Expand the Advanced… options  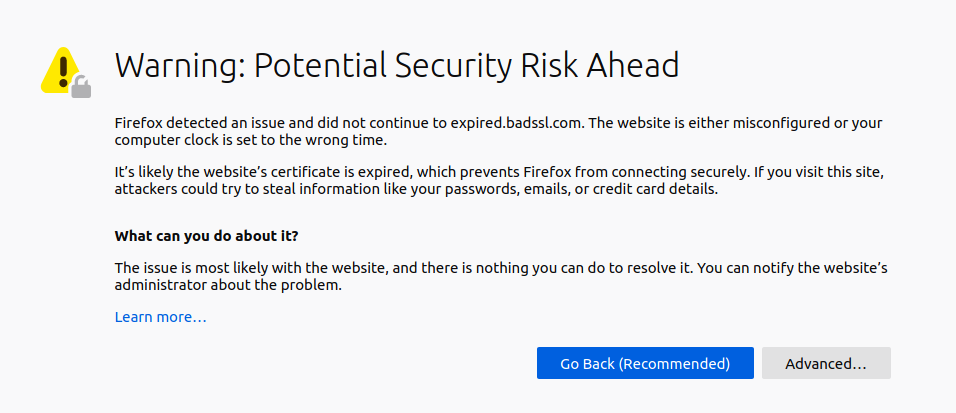[825, 364]
